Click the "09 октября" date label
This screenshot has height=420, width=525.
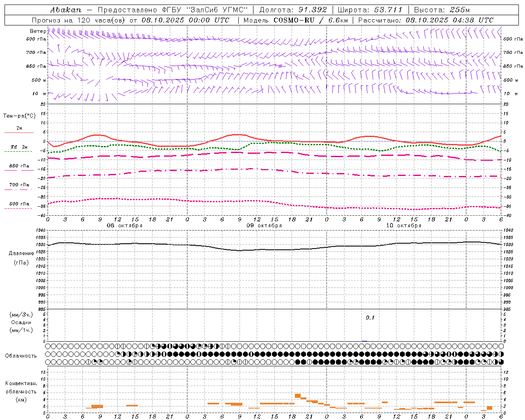[264, 226]
